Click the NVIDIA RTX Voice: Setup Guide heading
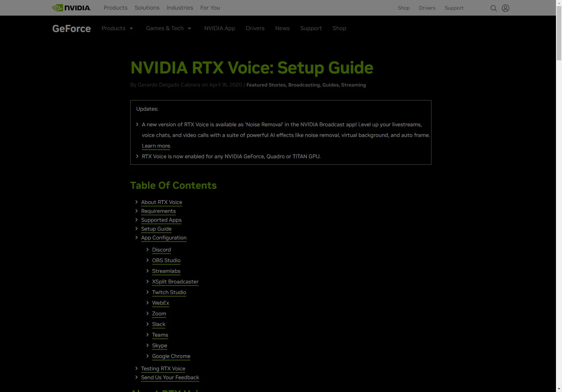This screenshot has width=562, height=392. (x=252, y=67)
